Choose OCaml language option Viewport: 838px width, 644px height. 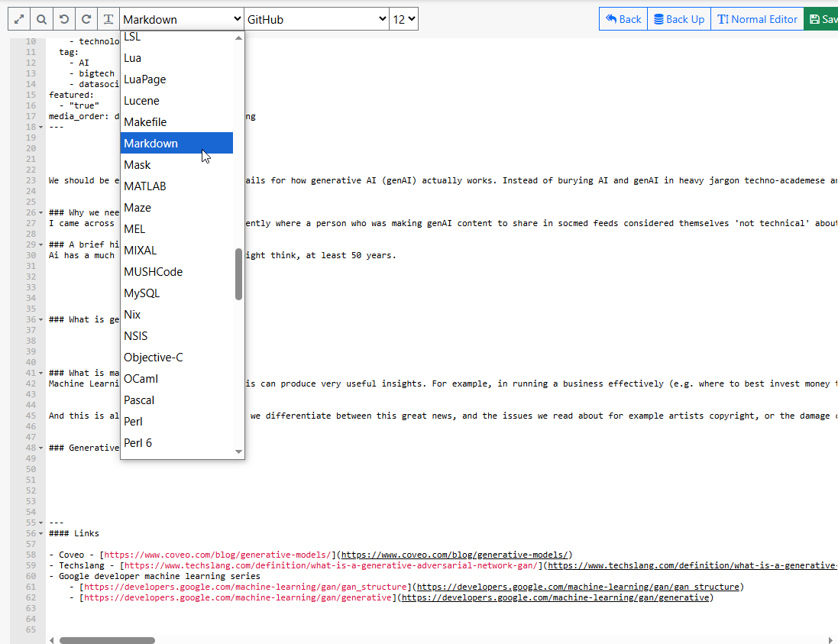[177, 378]
